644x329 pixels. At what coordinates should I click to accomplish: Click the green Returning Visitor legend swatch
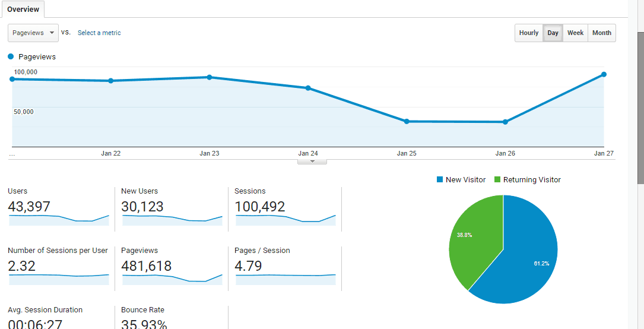pos(497,180)
